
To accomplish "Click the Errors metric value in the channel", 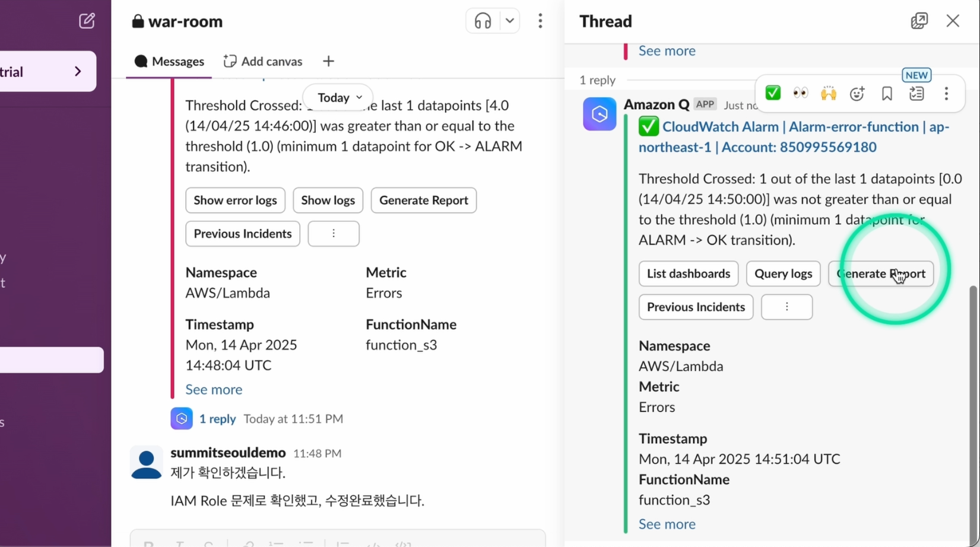I will 384,293.
